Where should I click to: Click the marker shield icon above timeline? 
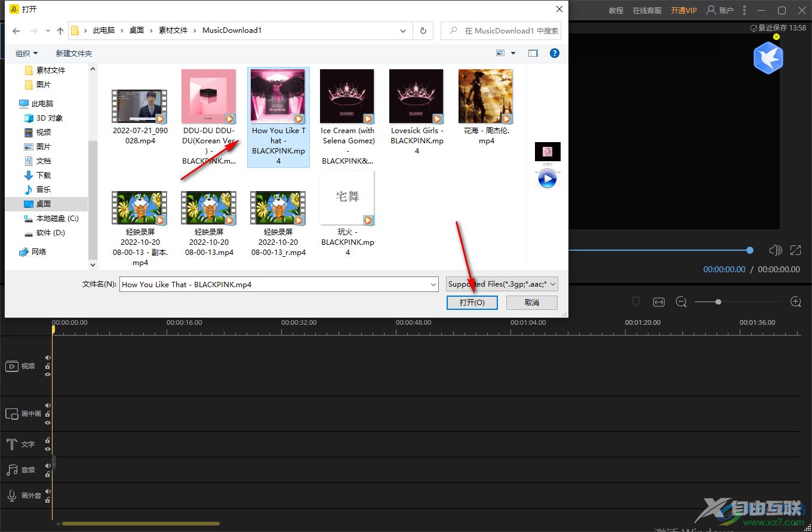636,302
